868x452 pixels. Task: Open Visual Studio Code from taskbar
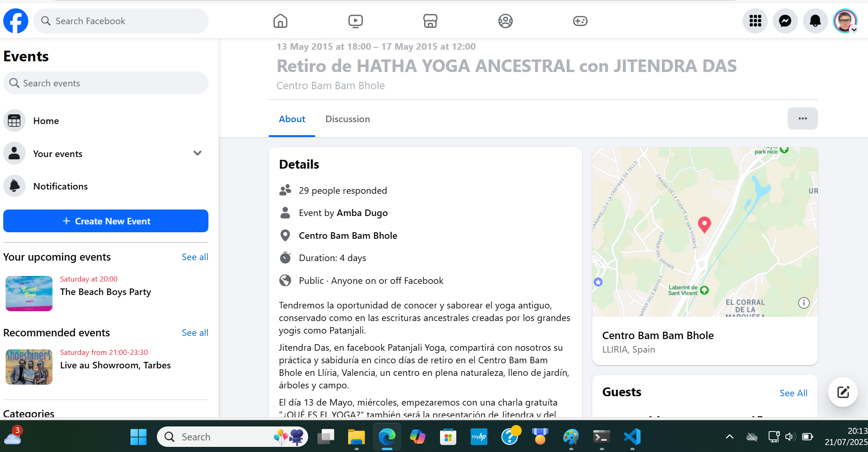632,437
